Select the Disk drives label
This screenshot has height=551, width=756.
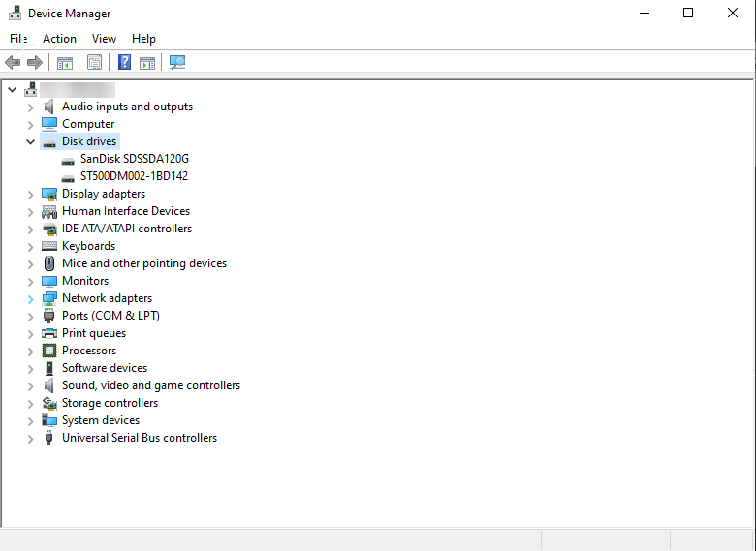coord(89,141)
